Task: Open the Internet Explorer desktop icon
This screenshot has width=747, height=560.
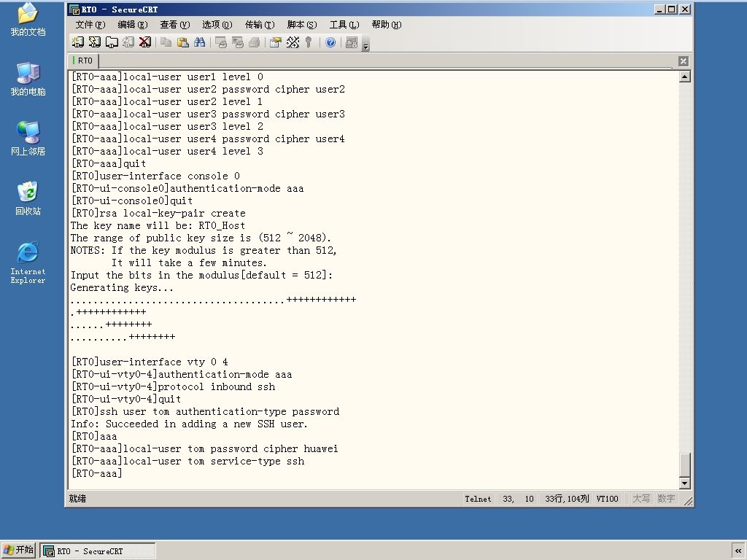Action: point(28,262)
